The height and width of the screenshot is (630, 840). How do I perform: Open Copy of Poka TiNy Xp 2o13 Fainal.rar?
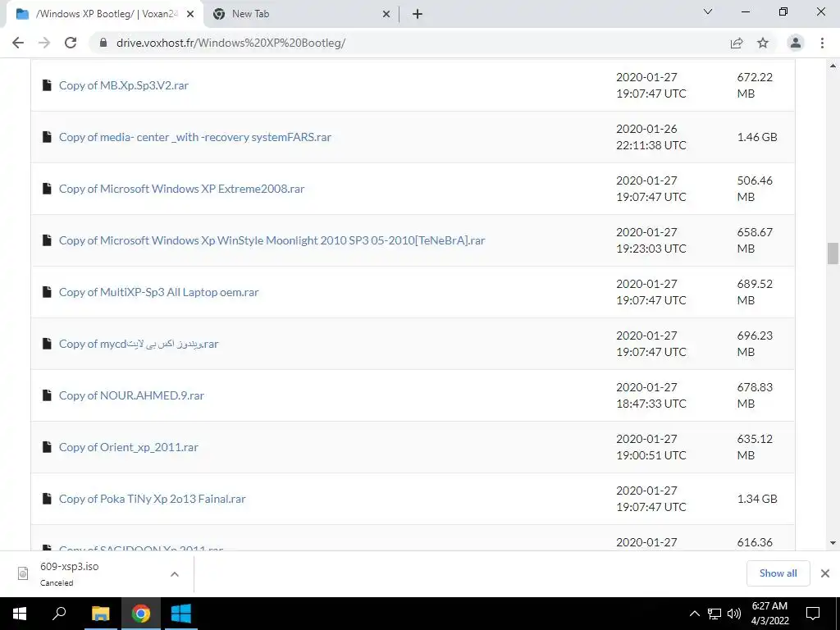click(152, 499)
